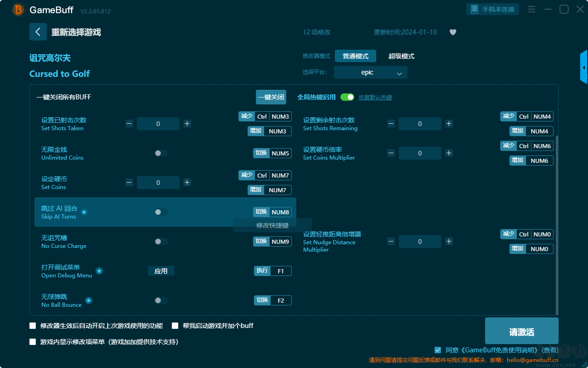Click Set Nudge Distance Multiplier value field
The height and width of the screenshot is (368, 588).
(x=420, y=241)
